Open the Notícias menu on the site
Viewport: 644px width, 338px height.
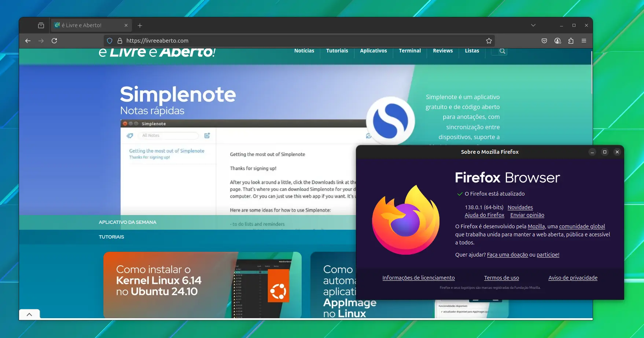[x=304, y=51]
